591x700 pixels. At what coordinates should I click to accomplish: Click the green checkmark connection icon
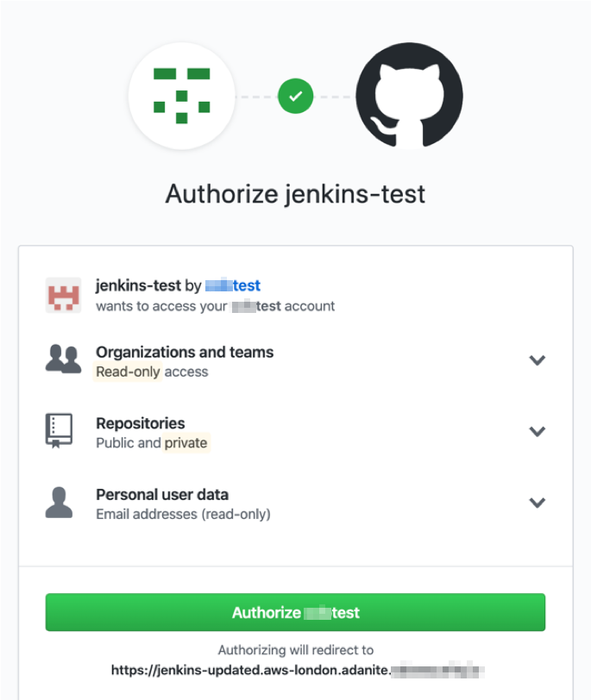pyautogui.click(x=295, y=96)
